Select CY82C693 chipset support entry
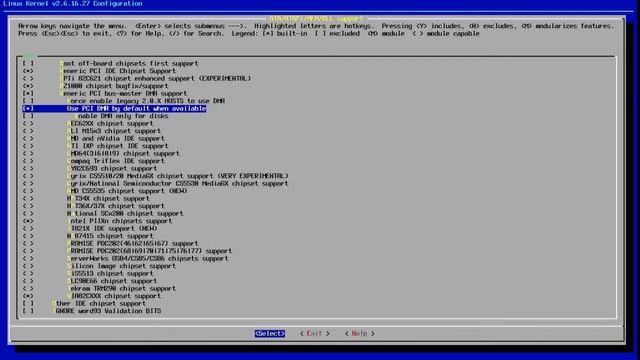The image size is (640, 360). click(x=90, y=168)
